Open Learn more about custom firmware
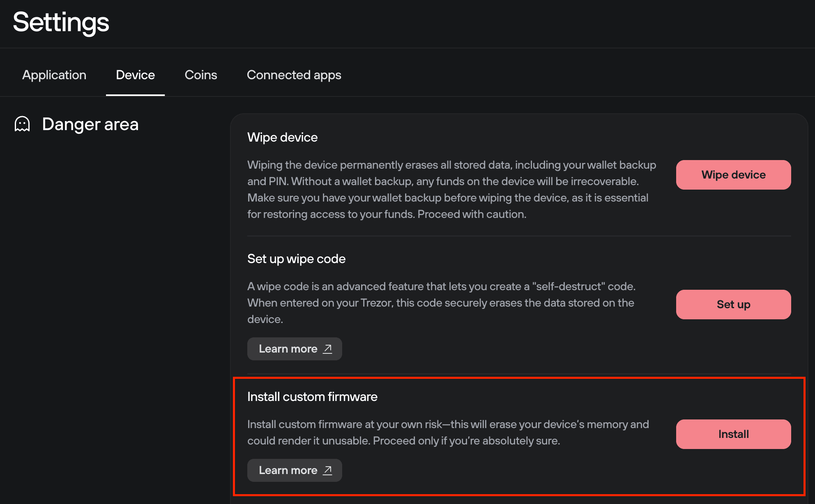 pos(295,470)
